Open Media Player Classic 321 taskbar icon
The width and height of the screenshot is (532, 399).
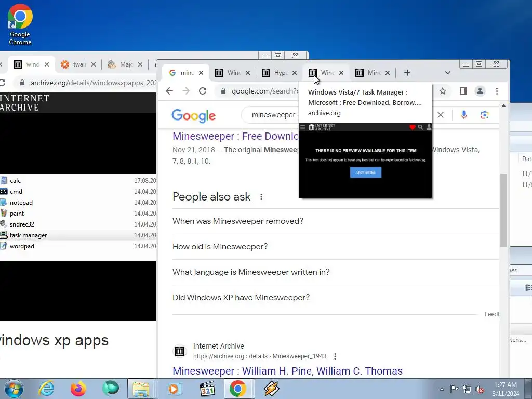point(207,389)
